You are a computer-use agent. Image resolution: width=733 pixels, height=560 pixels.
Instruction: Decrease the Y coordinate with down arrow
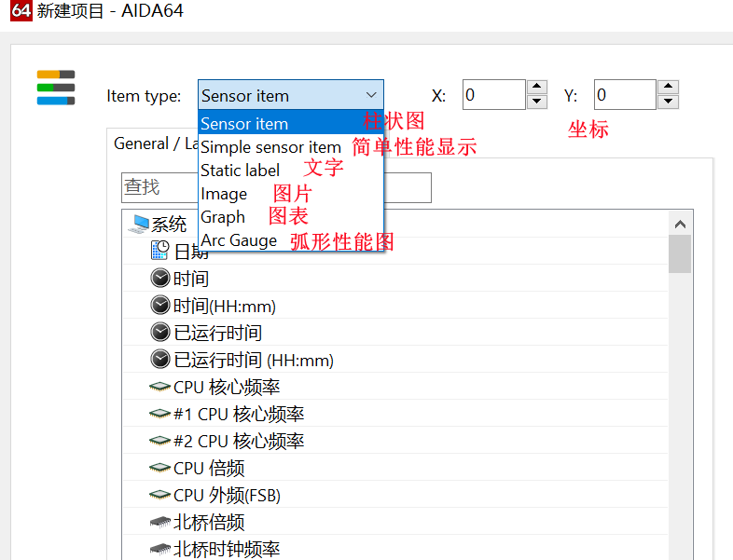(x=668, y=102)
